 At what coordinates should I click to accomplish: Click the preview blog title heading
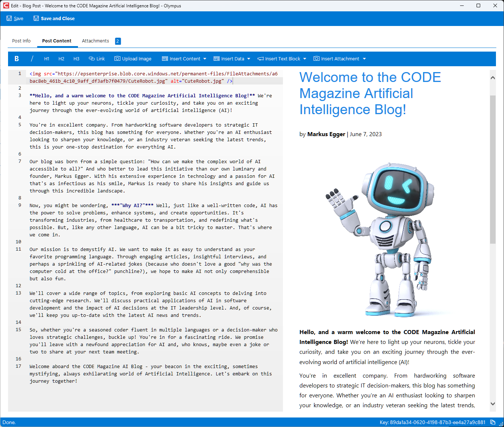point(370,93)
